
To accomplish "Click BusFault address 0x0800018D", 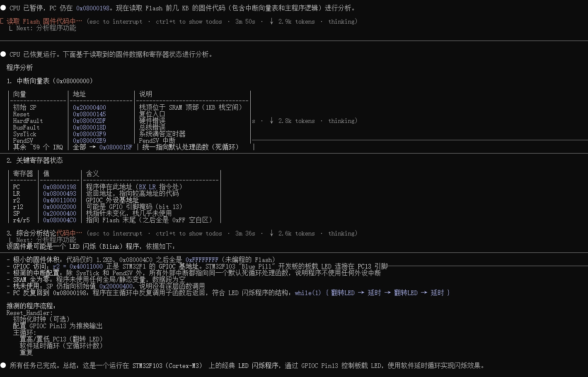I will click(89, 127).
